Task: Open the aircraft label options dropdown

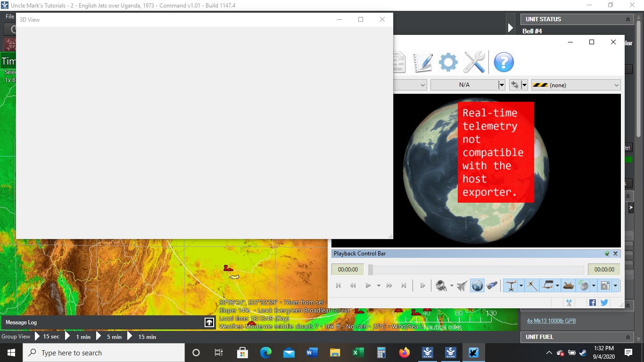Action: pyautogui.click(x=557, y=286)
